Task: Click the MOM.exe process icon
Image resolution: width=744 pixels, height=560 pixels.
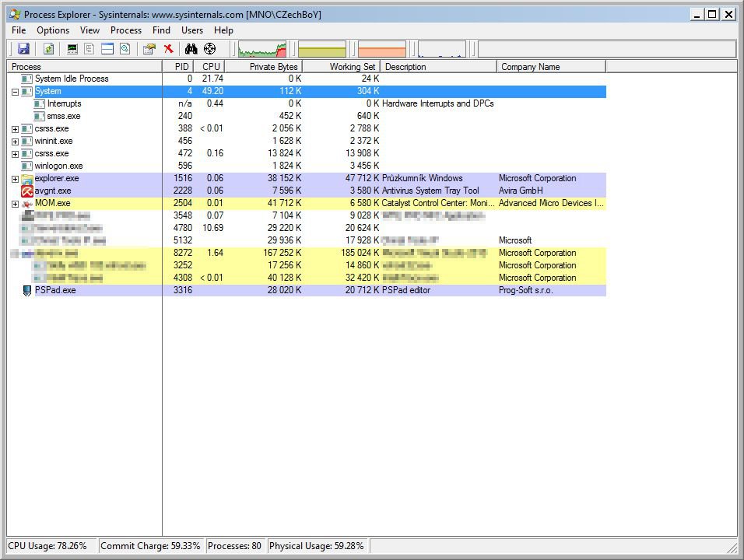Action: click(x=27, y=204)
